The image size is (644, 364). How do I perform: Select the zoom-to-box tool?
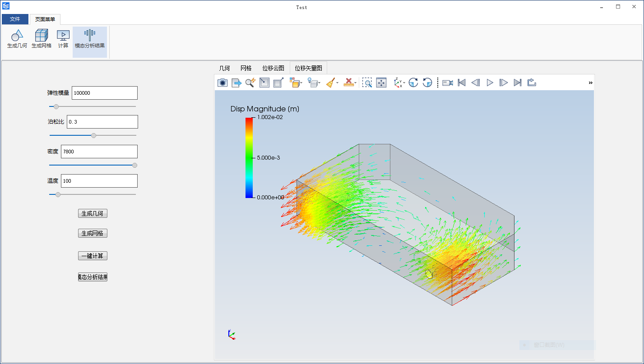pos(367,83)
